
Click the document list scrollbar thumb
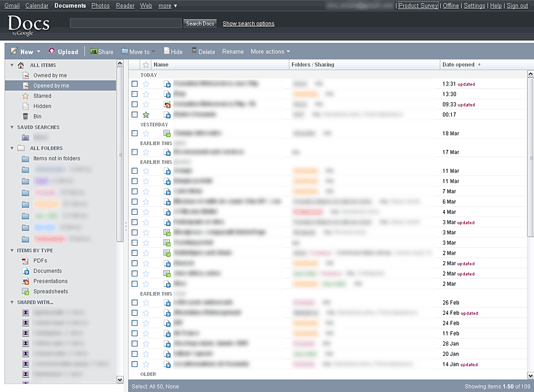(x=530, y=157)
